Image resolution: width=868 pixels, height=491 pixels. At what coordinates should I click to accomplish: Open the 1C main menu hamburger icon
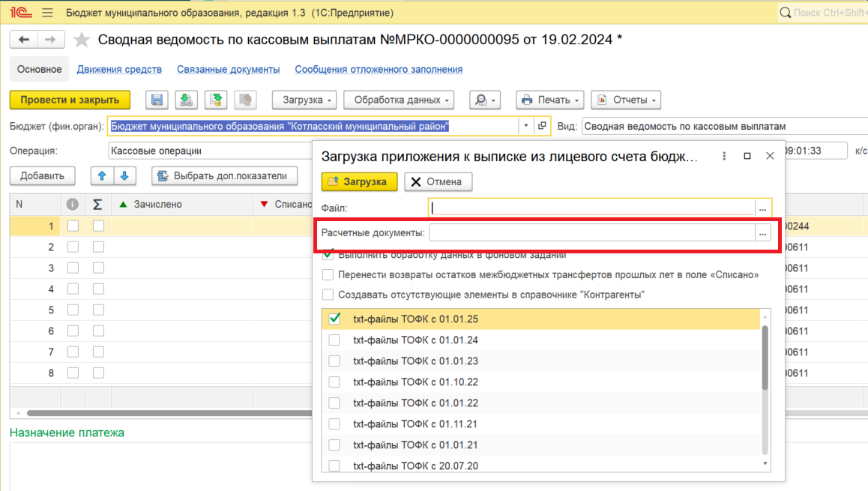48,12
